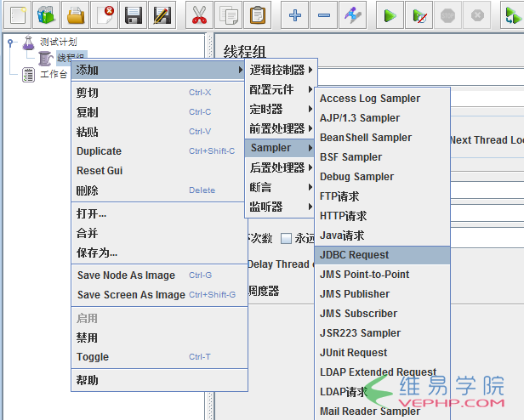Image resolution: width=524 pixels, height=420 pixels.
Task: Click the Paste clipboard icon
Action: (x=257, y=15)
